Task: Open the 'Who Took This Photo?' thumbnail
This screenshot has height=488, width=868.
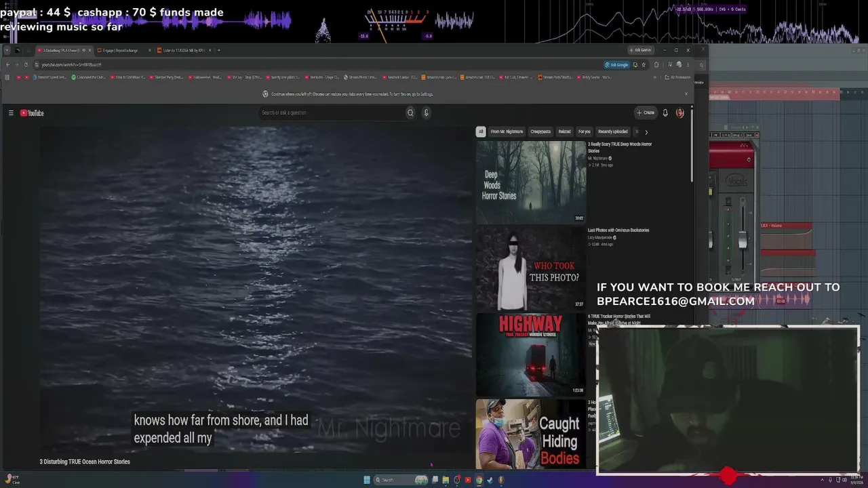Action: pos(530,268)
